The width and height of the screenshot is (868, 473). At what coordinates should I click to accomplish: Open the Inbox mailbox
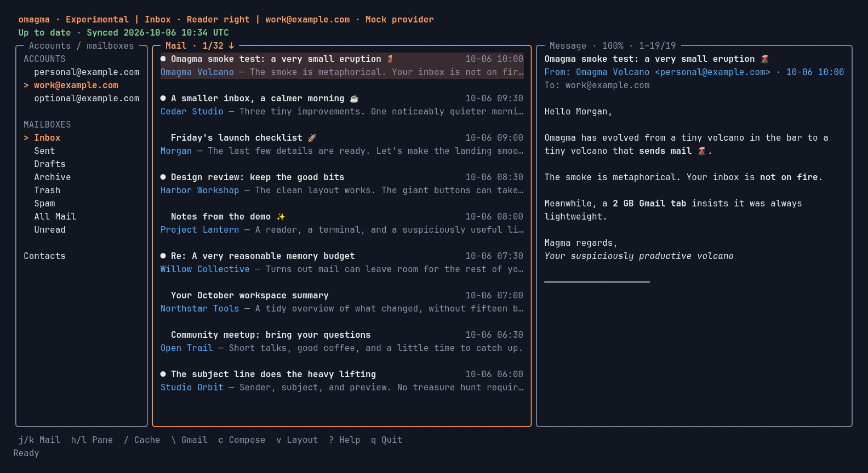pos(47,138)
